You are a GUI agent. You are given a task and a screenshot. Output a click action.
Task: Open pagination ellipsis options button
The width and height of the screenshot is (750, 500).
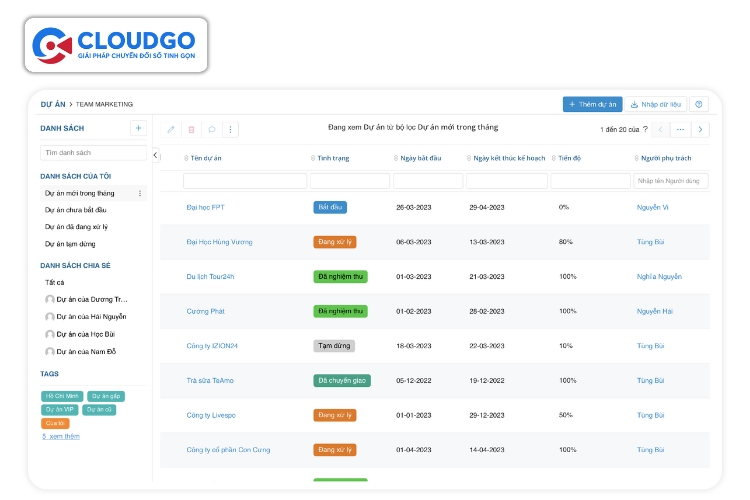click(680, 129)
